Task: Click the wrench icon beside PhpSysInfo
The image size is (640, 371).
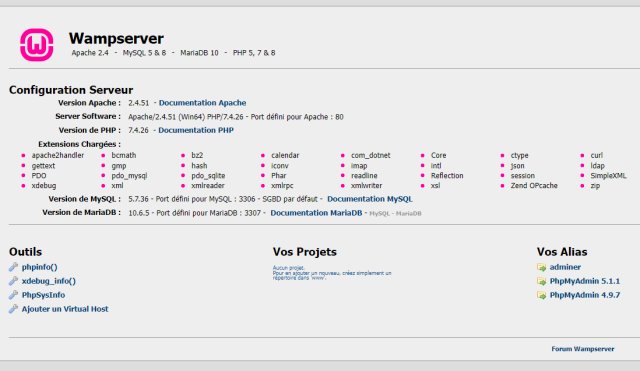Action: [13, 295]
